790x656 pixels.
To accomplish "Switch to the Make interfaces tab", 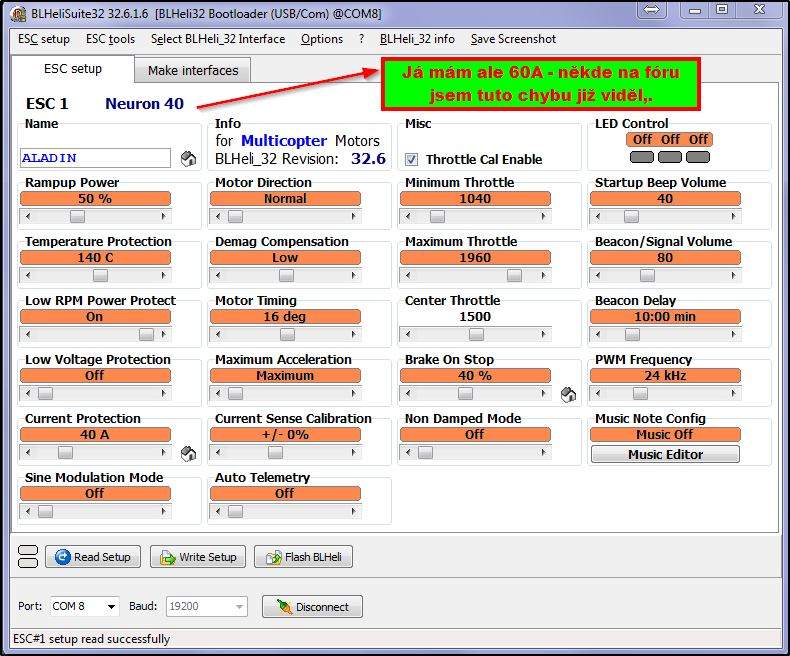I will [193, 70].
